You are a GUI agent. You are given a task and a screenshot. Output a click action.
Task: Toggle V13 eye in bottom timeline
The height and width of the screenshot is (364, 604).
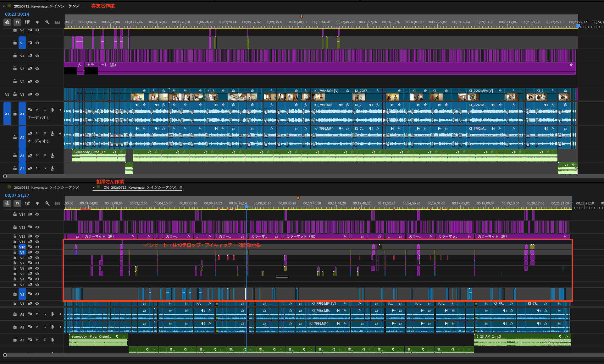[37, 227]
